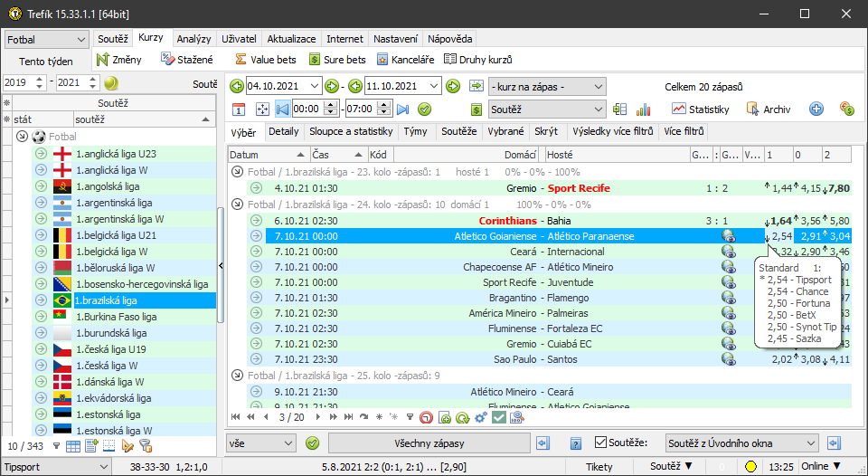This screenshot has width=868, height=476.
Task: Click the Tikety status bar button
Action: (x=599, y=467)
